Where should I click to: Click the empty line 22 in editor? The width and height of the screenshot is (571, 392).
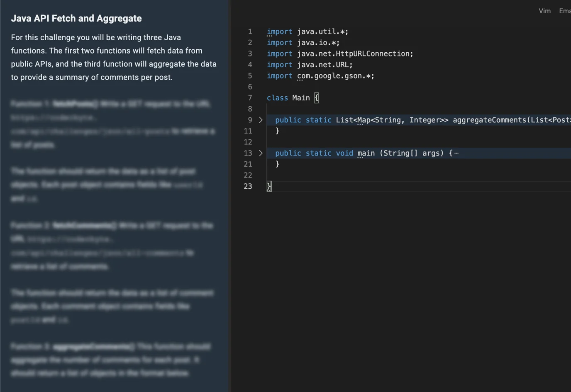pos(373,175)
